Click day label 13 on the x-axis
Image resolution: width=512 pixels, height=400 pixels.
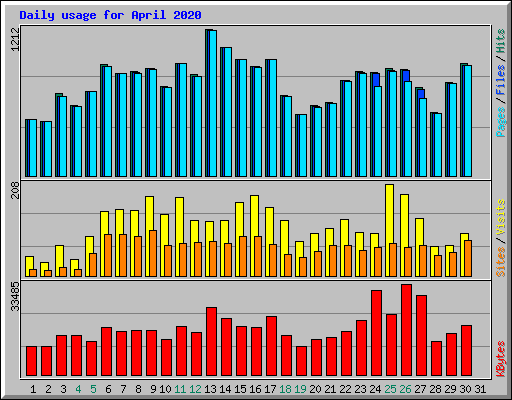pos(210,389)
